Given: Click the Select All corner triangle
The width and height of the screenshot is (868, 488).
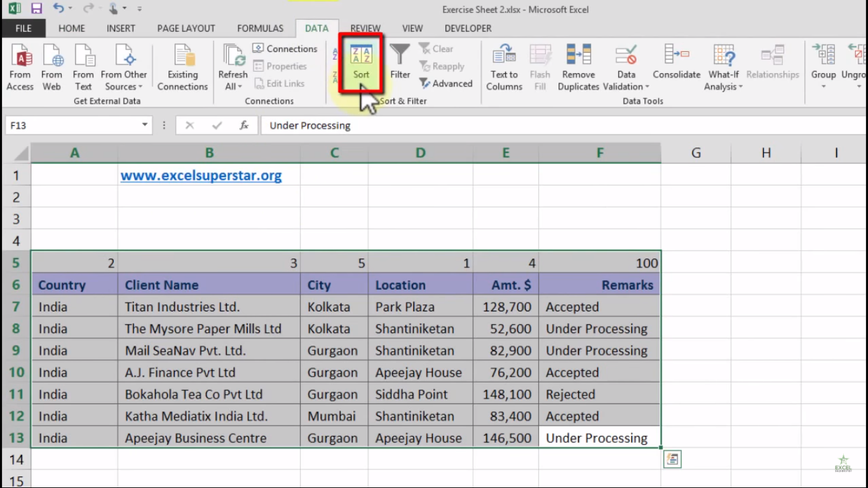Looking at the screenshot, I should click(22, 153).
